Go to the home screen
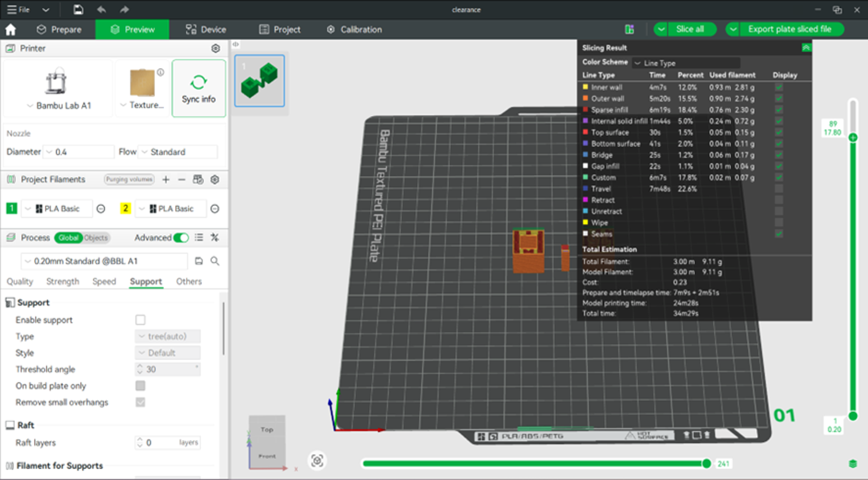 11,29
